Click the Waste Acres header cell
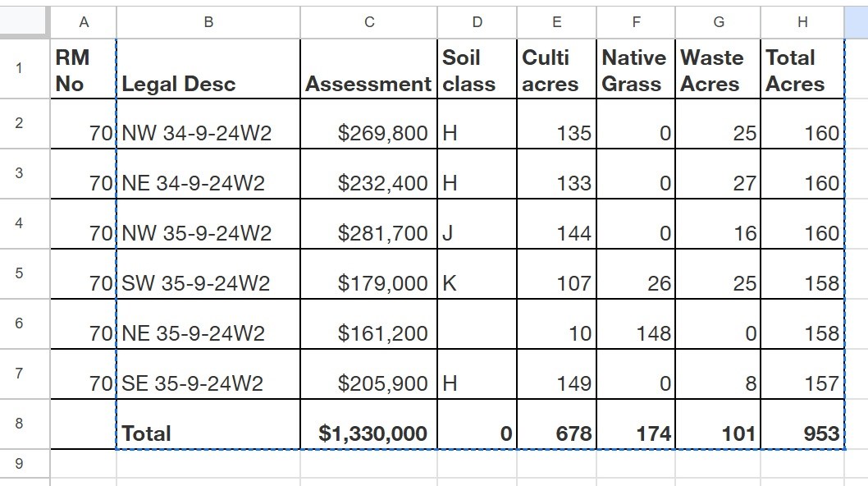868x486 pixels. [718, 70]
